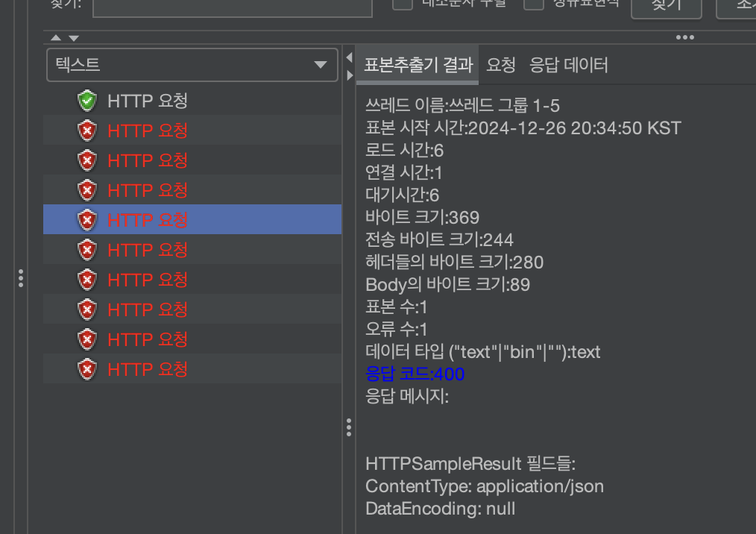Click the HTTPSampleResult 필드들: line
This screenshot has width=756, height=534.
coord(470,464)
